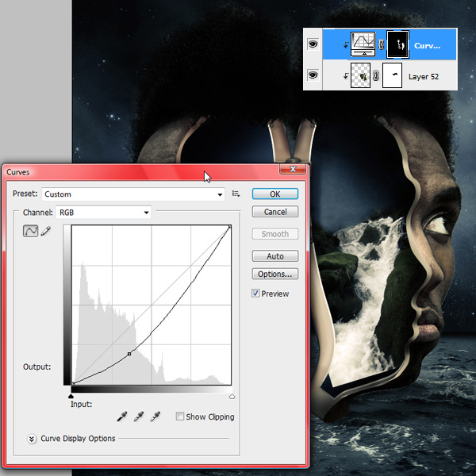Click OK to apply curves
Viewport: 476px width, 476px height.
(x=275, y=194)
